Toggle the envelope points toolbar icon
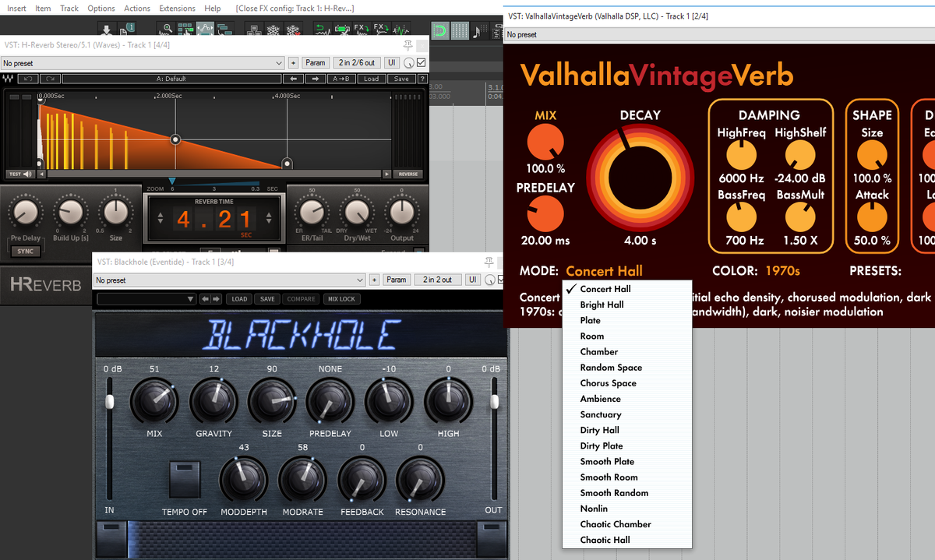This screenshot has height=560, width=935. (206, 30)
